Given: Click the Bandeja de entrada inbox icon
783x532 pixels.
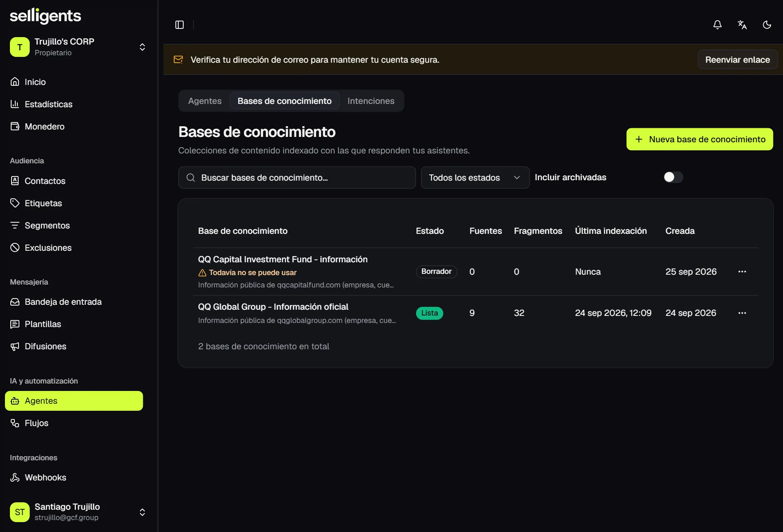Looking at the screenshot, I should (15, 302).
